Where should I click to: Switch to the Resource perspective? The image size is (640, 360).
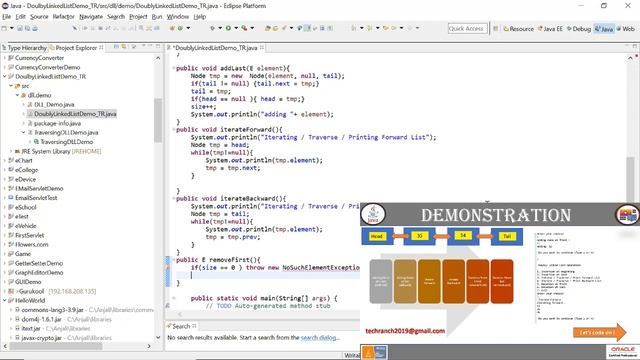tap(518, 29)
